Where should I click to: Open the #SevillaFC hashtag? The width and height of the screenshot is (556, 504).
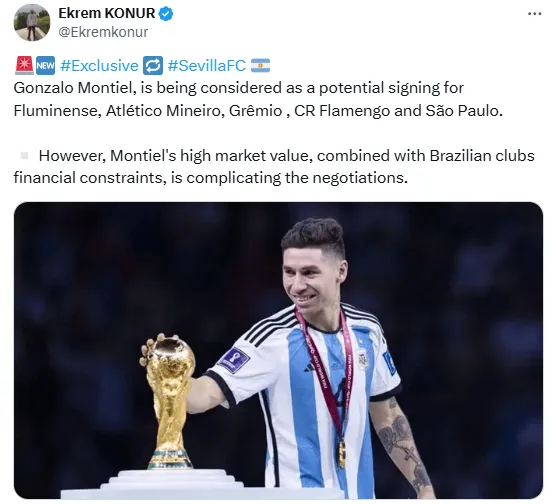coord(207,66)
